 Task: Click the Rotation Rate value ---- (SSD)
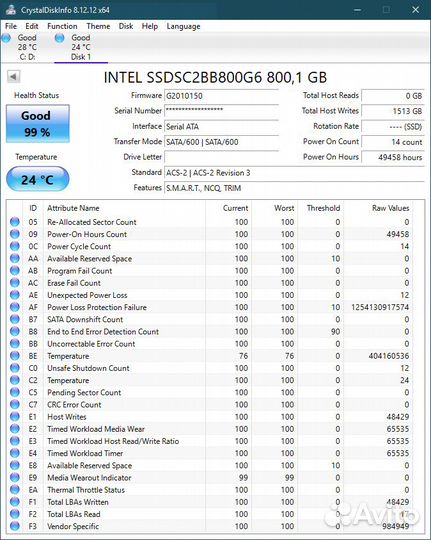tap(393, 126)
